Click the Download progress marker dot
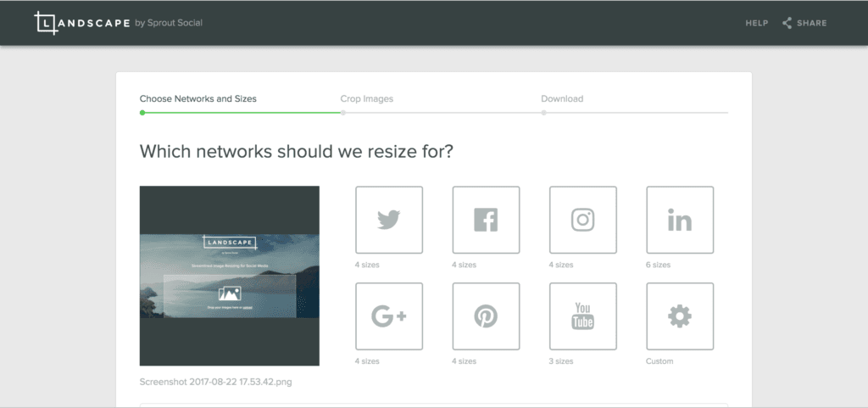 tap(543, 112)
